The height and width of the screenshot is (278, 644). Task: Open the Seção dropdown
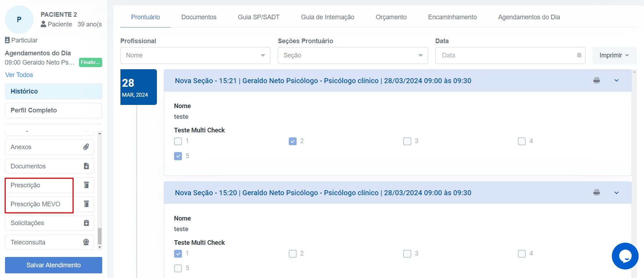tap(353, 55)
